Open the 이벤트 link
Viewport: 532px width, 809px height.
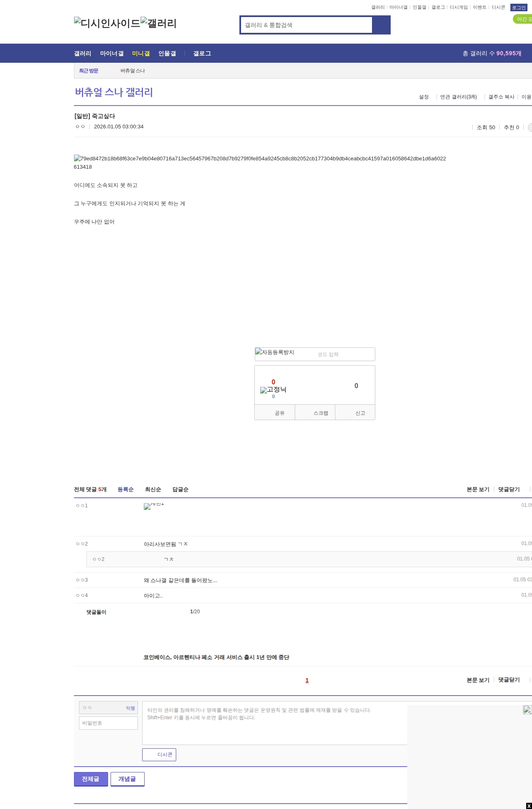[480, 7]
